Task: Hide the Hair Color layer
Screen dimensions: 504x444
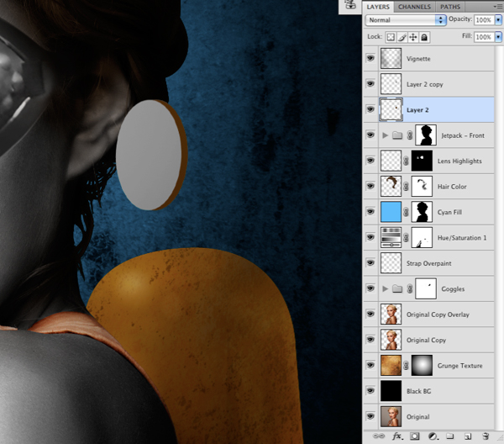Action: point(370,187)
